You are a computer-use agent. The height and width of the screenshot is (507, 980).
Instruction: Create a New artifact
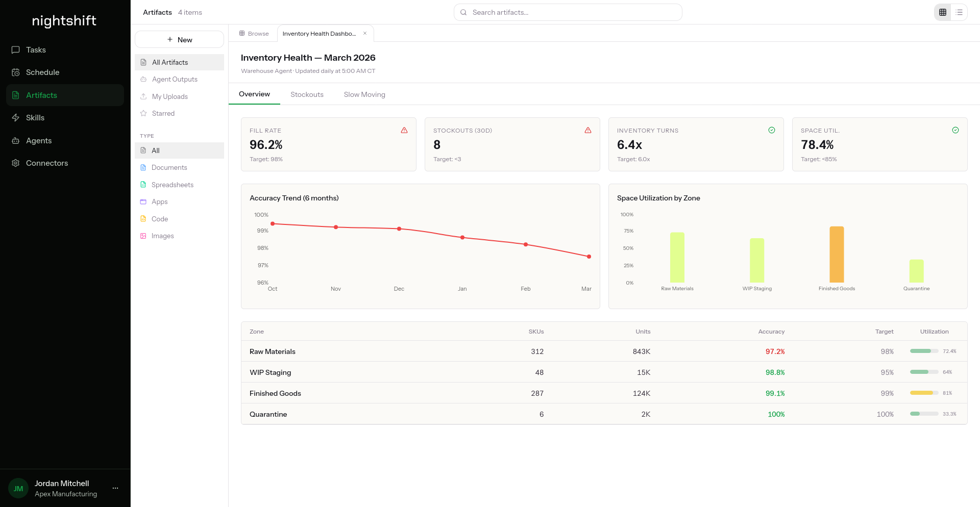pyautogui.click(x=179, y=40)
